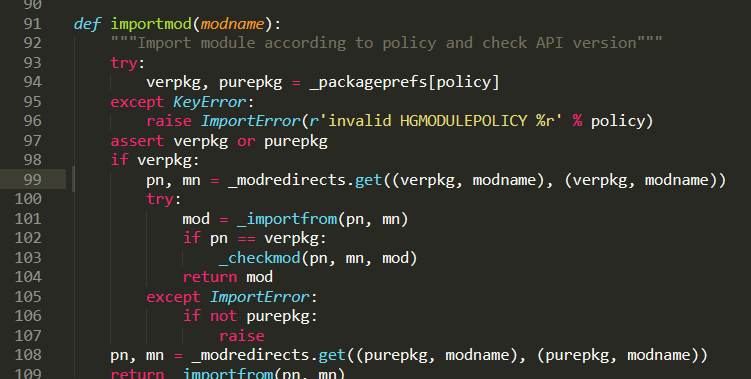
Task: Click the 'except' keyword on line 105
Action: tap(173, 297)
